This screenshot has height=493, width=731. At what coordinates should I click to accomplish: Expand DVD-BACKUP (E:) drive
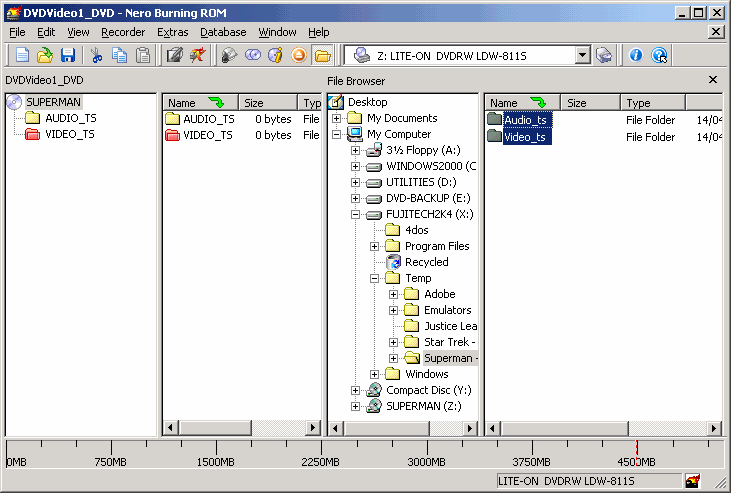[355, 198]
